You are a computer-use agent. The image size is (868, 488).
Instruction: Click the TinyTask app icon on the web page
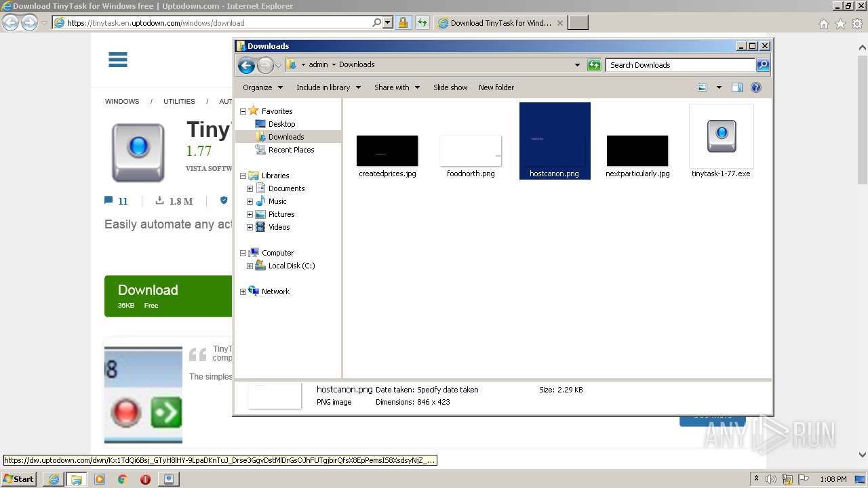point(138,152)
